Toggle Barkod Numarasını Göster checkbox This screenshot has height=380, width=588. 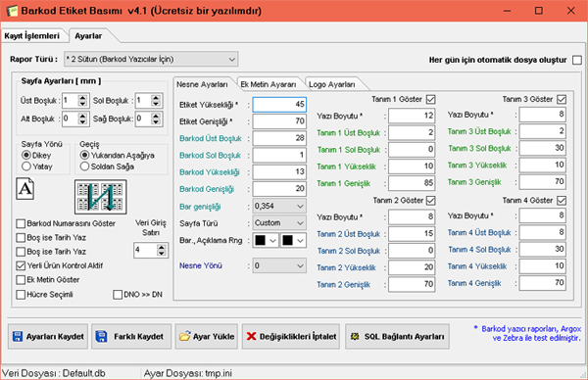pyautogui.click(x=21, y=223)
